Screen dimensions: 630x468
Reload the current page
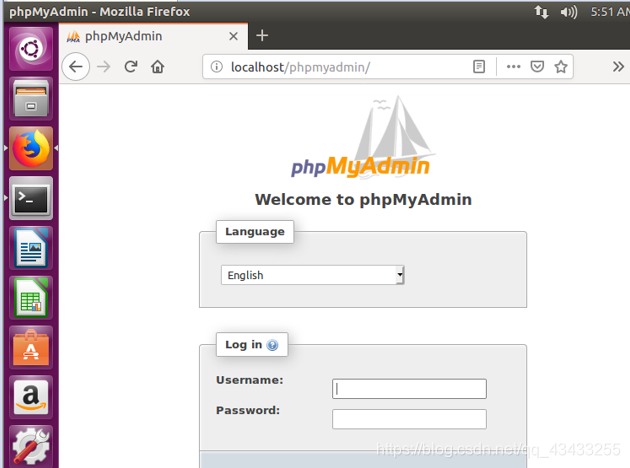click(131, 67)
